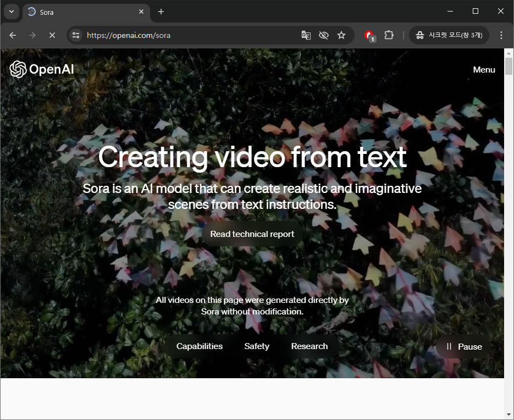Screen dimensions: 514x420
Task: Pause the background video
Action: (463, 346)
